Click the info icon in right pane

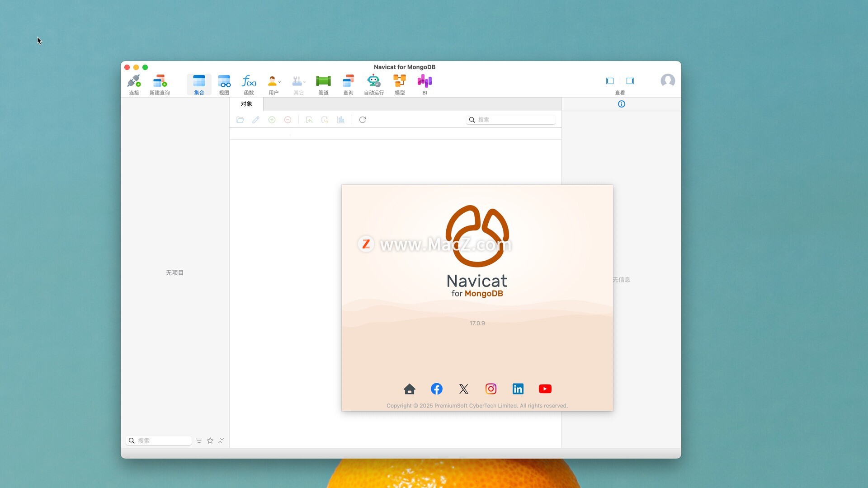click(622, 104)
